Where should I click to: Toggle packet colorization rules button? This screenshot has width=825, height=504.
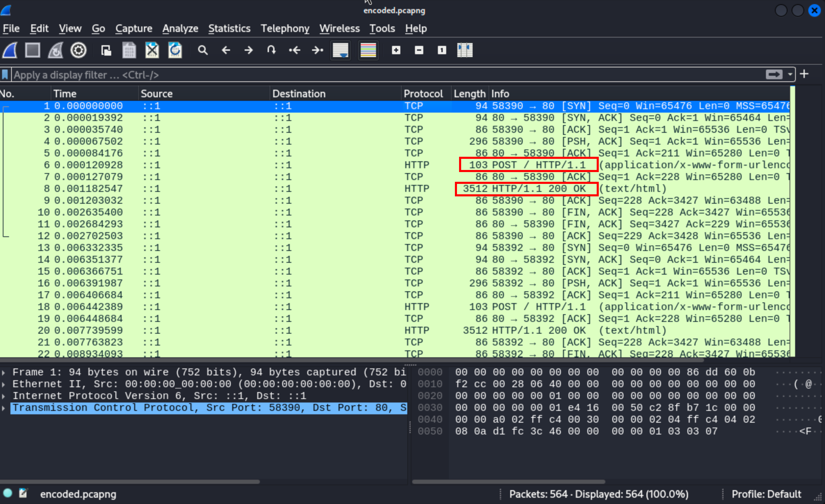point(368,50)
